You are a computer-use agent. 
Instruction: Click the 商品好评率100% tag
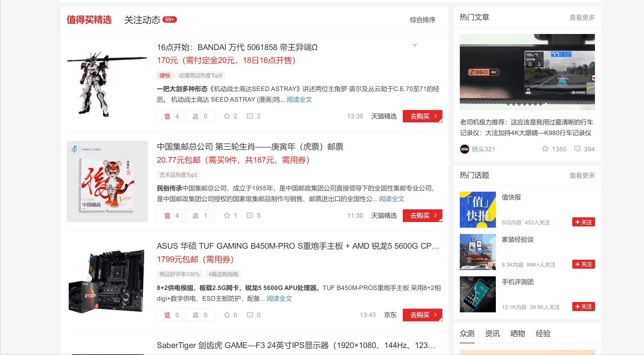tap(180, 274)
